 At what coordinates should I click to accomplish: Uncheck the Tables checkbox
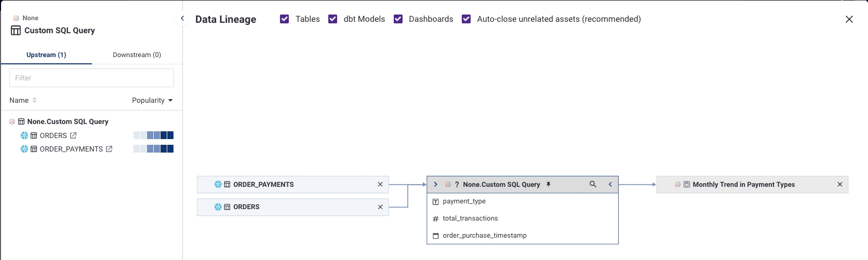(285, 19)
